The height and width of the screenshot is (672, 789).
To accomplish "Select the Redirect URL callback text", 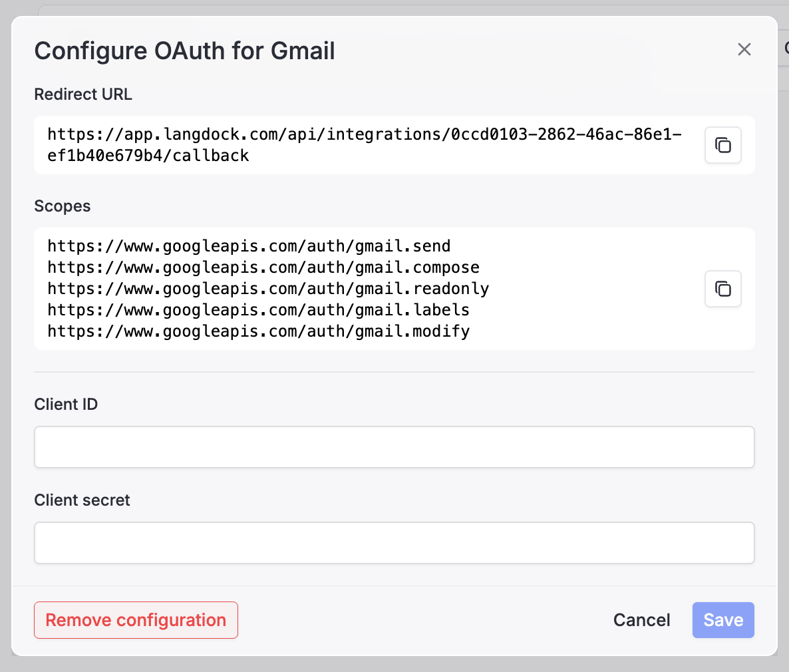I will point(365,145).
